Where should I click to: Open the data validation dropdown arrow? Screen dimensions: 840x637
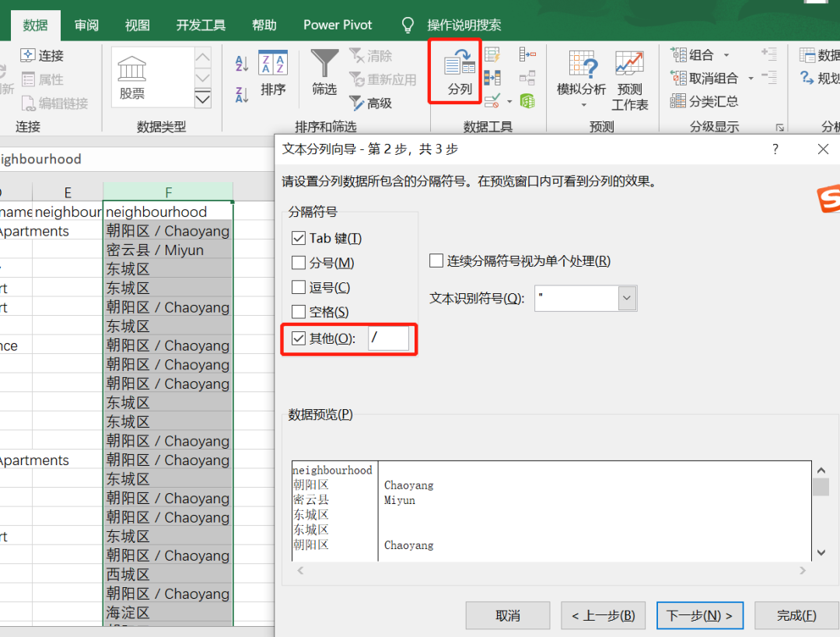click(509, 101)
